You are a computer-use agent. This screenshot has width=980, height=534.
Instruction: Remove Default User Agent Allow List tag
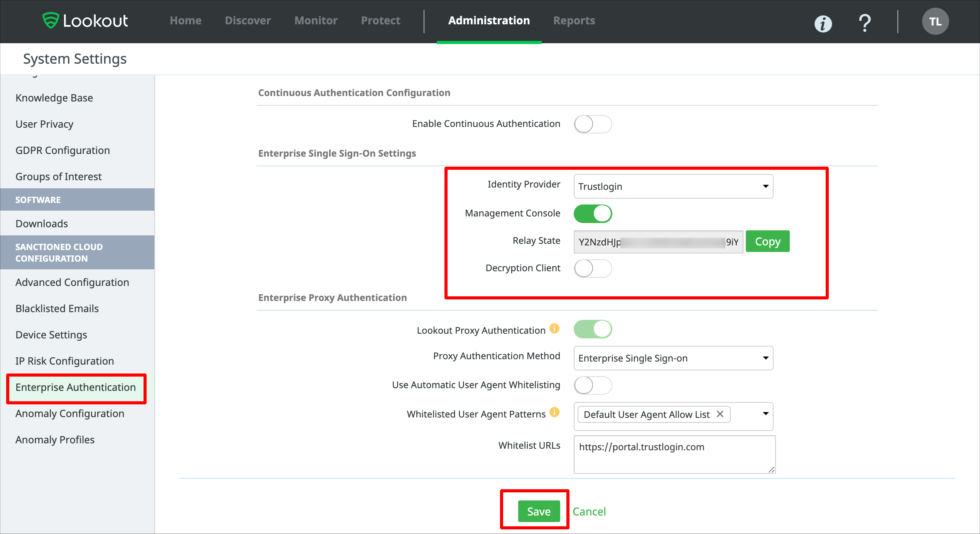coord(720,414)
